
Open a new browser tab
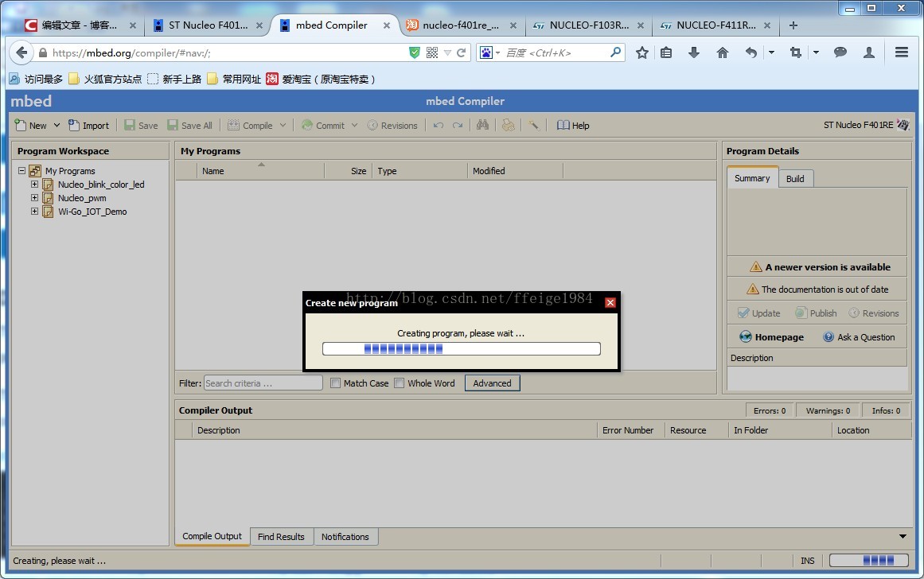793,25
